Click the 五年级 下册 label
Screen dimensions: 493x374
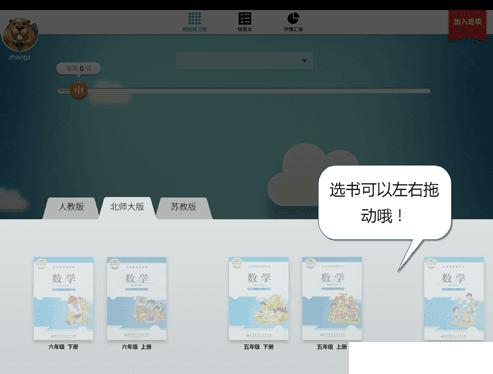coord(259,347)
